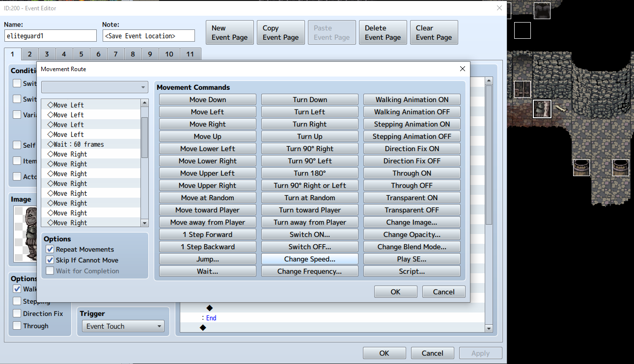Open the Trigger dropdown showing Event Touch
Image resolution: width=634 pixels, height=364 pixels.
click(122, 326)
